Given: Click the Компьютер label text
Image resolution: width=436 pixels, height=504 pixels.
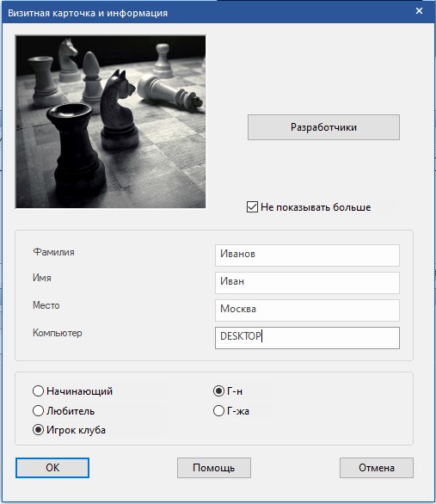Looking at the screenshot, I should [58, 333].
